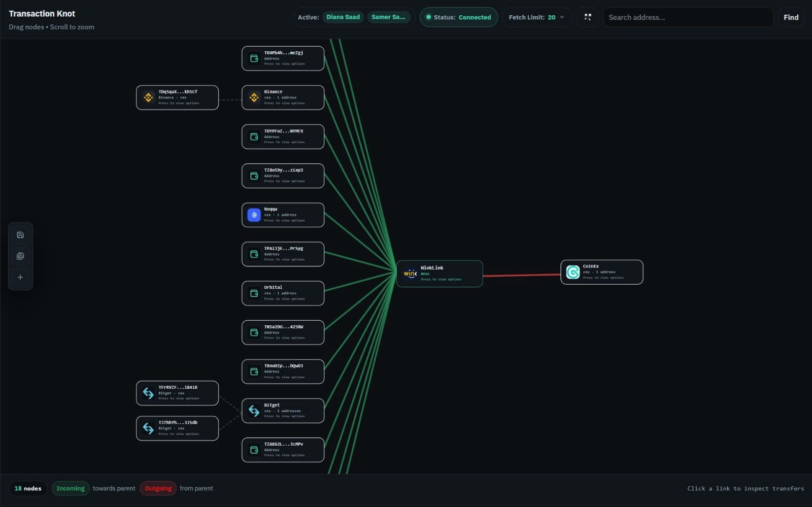
Task: Click the Roqqu node name
Action: click(270, 209)
